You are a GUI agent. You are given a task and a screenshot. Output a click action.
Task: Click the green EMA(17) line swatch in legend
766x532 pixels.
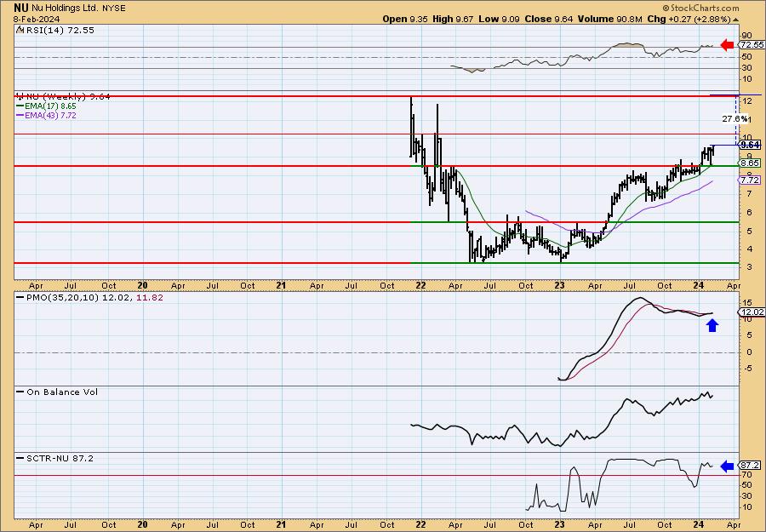coord(20,106)
